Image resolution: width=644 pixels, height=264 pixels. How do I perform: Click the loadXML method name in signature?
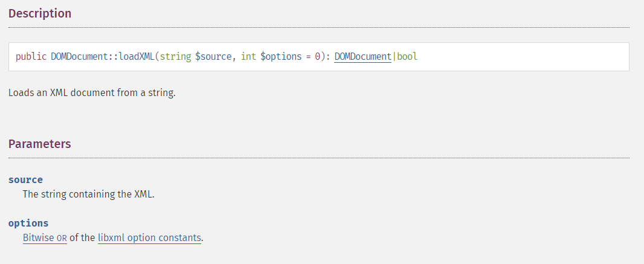(x=137, y=57)
